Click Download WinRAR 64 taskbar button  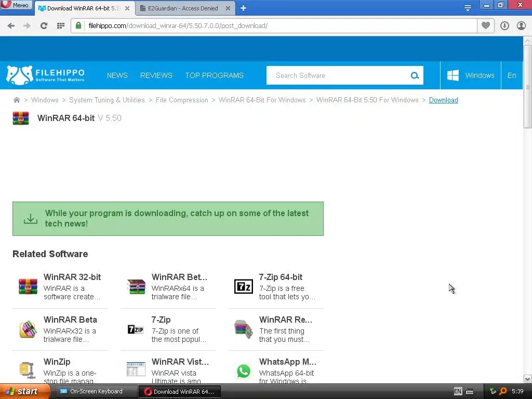(x=180, y=392)
